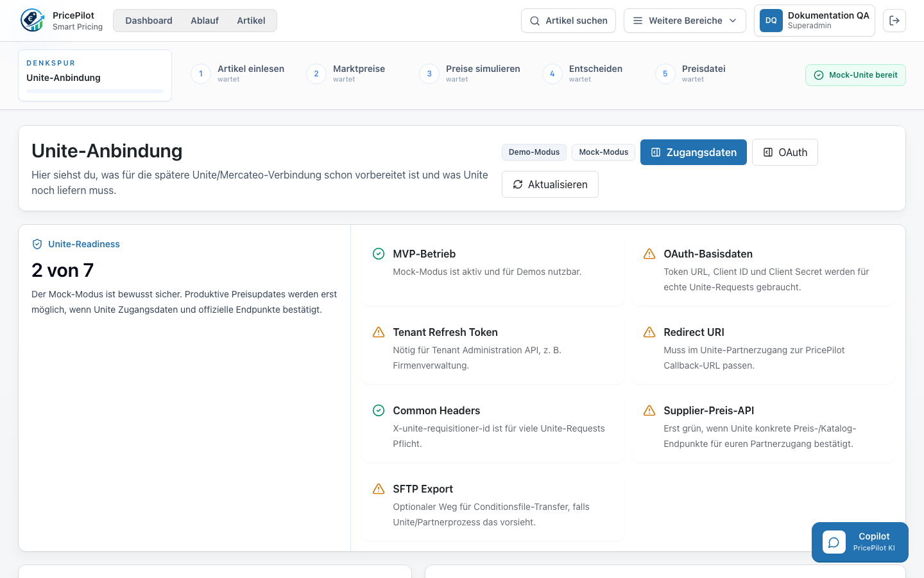Click the '2 von 7' readiness count
The height and width of the screenshot is (578, 924).
(x=62, y=270)
